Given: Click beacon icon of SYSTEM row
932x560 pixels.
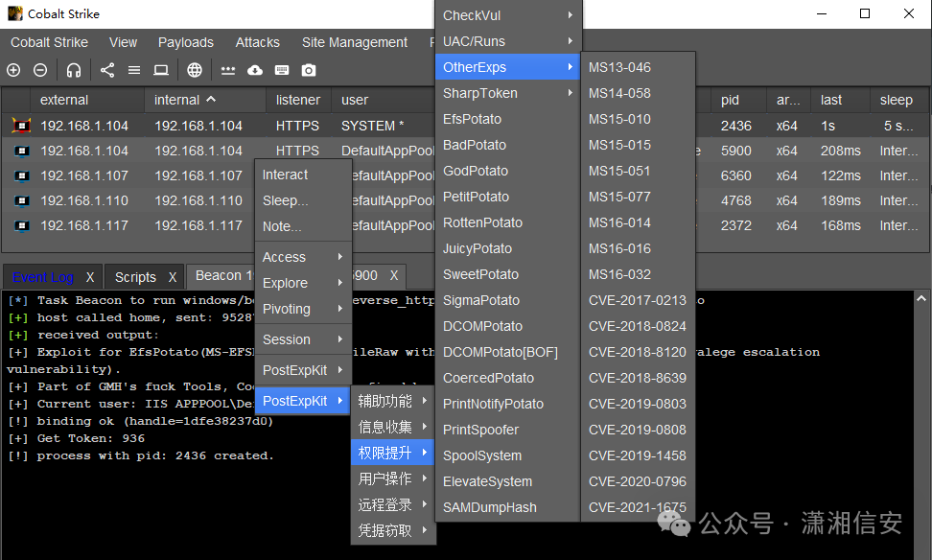Looking at the screenshot, I should pos(21,126).
